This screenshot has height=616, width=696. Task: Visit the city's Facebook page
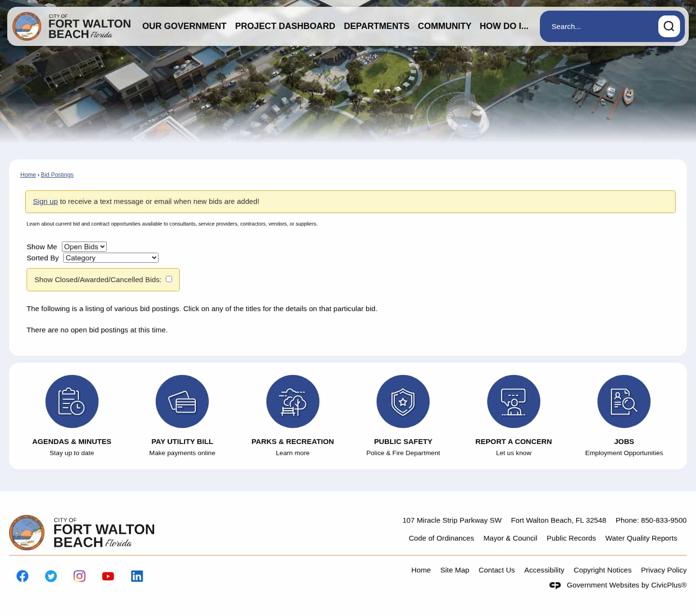pyautogui.click(x=22, y=576)
